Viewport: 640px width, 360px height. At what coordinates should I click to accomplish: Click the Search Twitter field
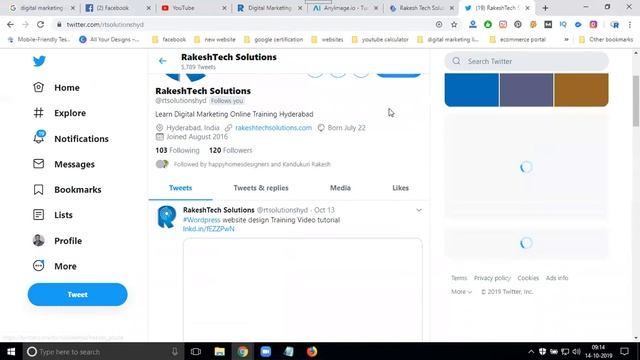(527, 61)
